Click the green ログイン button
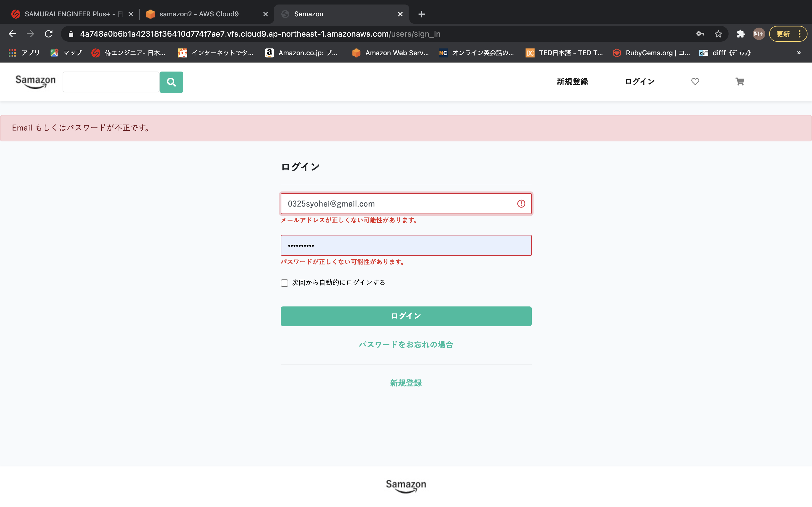This screenshot has width=812, height=507. (x=406, y=315)
